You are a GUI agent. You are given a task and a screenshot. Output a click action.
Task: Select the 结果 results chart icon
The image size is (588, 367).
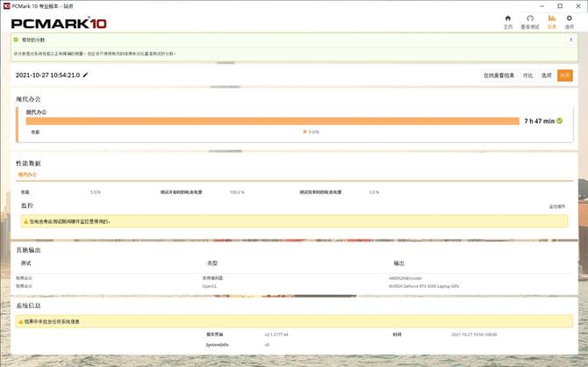tap(551, 21)
